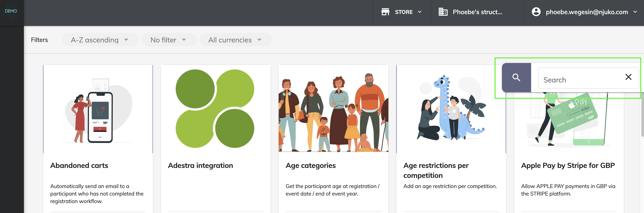Click the user account avatar icon
This screenshot has width=644, height=213.
[x=536, y=12]
